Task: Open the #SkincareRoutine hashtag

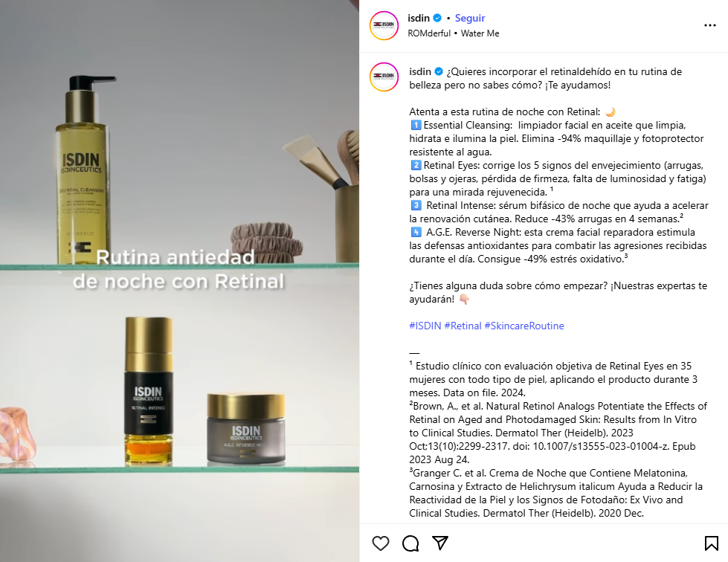Action: pos(524,326)
